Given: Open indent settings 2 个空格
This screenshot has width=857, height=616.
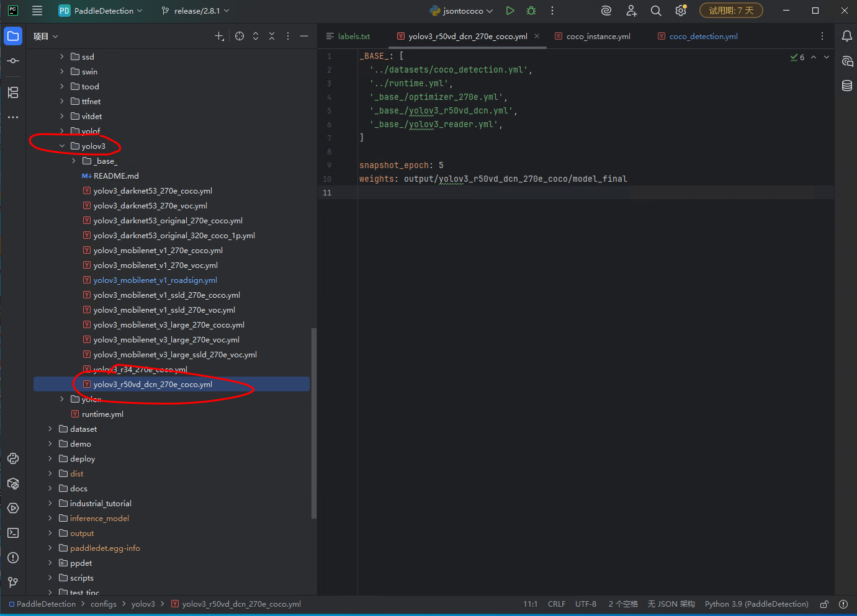Looking at the screenshot, I should 623,604.
